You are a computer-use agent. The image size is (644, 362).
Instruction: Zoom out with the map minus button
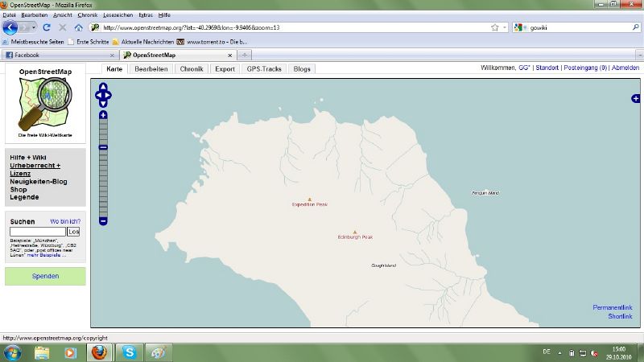(103, 221)
